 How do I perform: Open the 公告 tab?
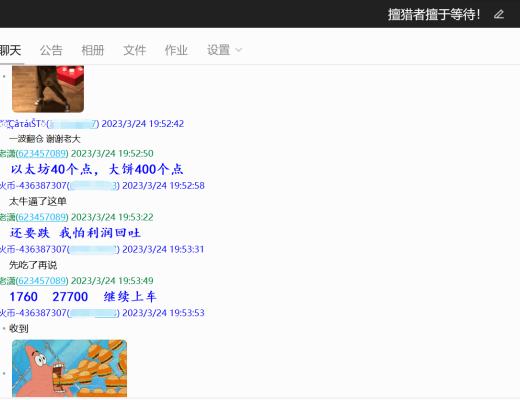(x=51, y=50)
